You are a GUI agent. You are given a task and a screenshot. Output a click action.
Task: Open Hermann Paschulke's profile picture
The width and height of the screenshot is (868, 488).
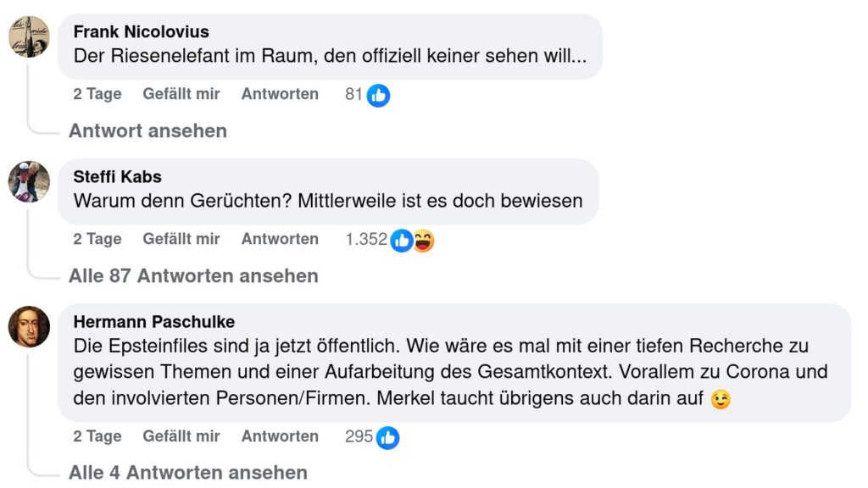point(29,326)
